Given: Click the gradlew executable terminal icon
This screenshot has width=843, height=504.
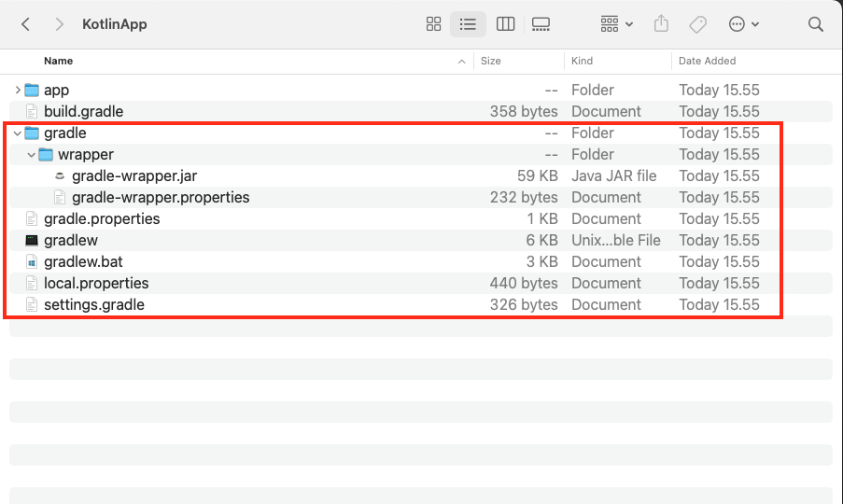Looking at the screenshot, I should click(x=32, y=240).
